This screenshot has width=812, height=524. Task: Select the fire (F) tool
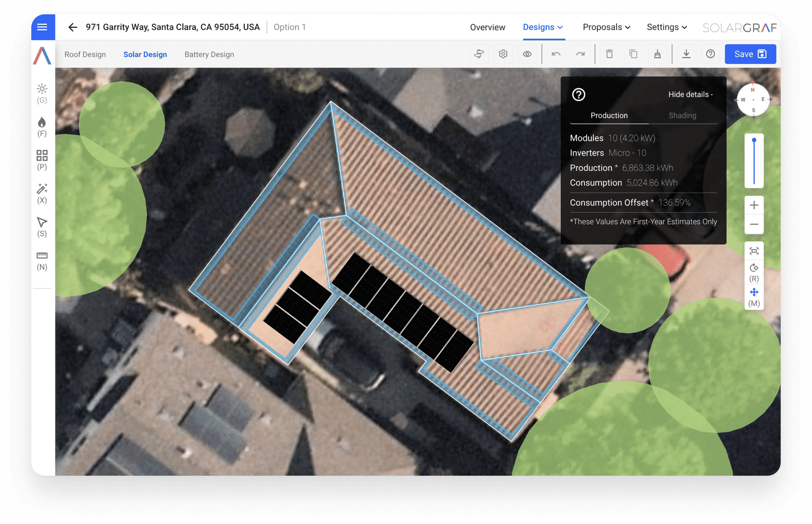pyautogui.click(x=42, y=127)
